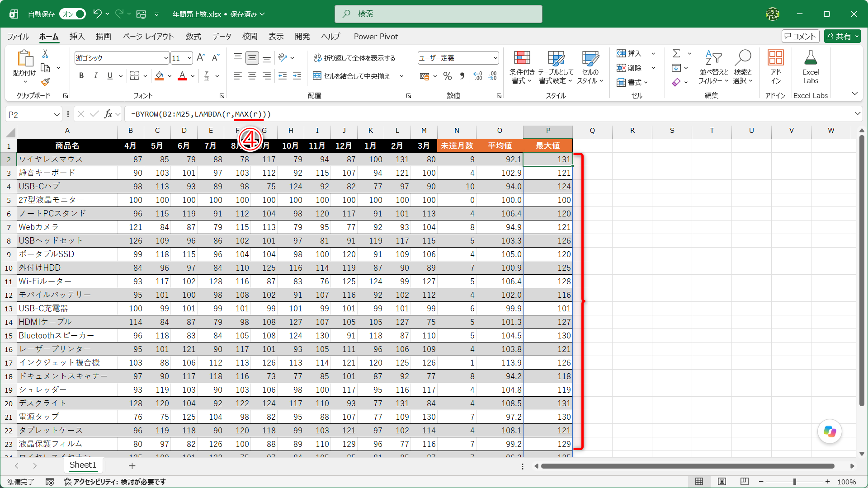Viewport: 868px width, 488px height.
Task: Toggle align text left
Action: click(x=238, y=76)
